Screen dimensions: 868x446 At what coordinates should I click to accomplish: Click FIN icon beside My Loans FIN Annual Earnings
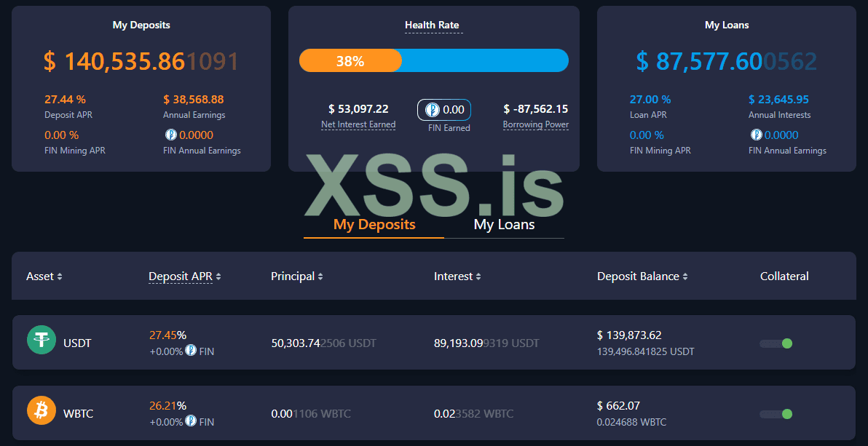pyautogui.click(x=756, y=135)
